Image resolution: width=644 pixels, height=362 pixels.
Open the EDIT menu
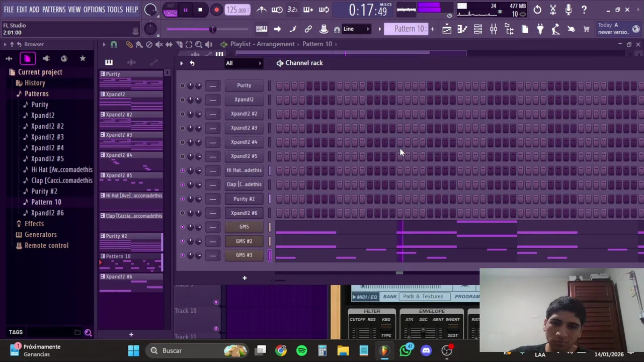[x=22, y=10]
